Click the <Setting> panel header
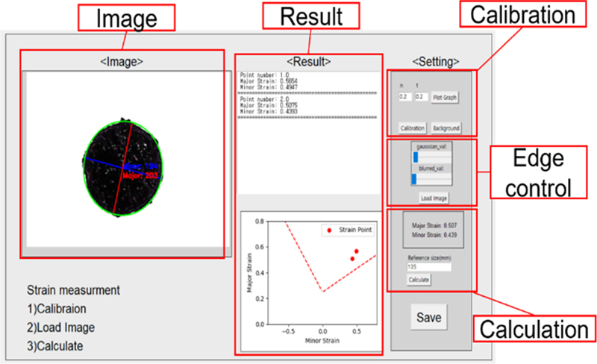Image resolution: width=597 pixels, height=364 pixels. coord(436,61)
